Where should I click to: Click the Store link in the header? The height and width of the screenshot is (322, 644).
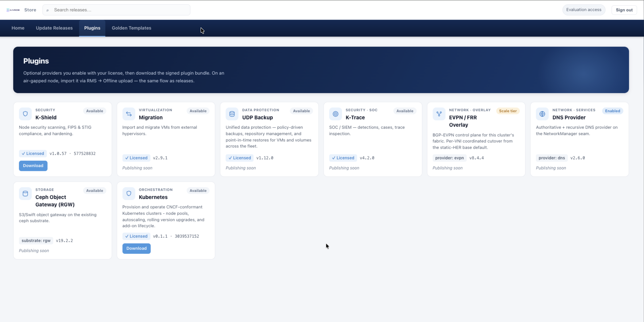click(30, 10)
